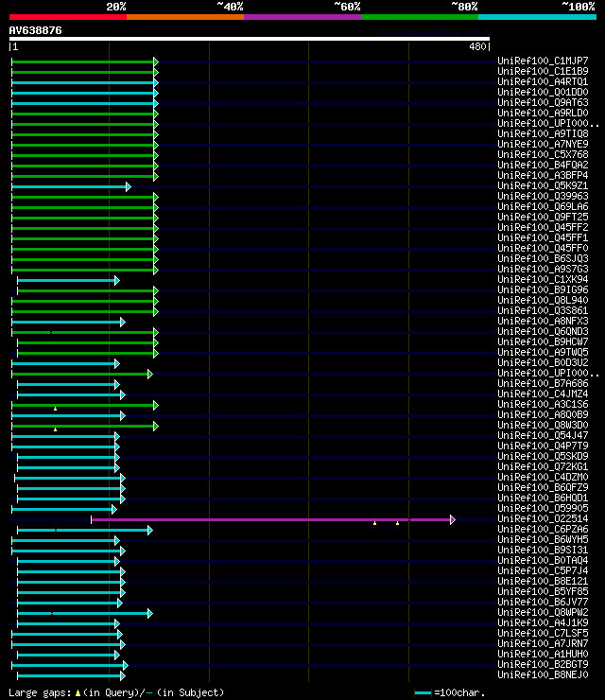This screenshot has height=700, width=605.
Task: Click the red 20% identity legend segment
Action: click(x=68, y=17)
